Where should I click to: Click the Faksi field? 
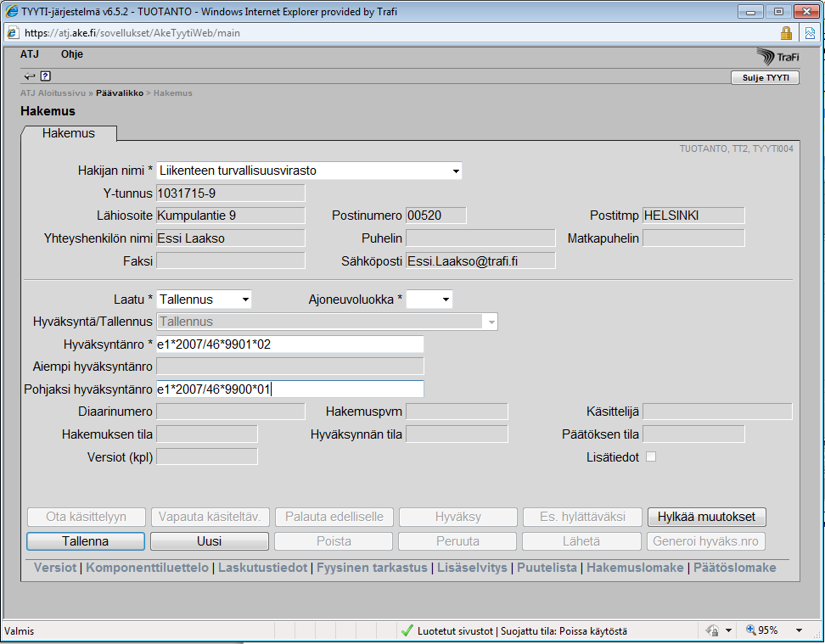click(231, 261)
